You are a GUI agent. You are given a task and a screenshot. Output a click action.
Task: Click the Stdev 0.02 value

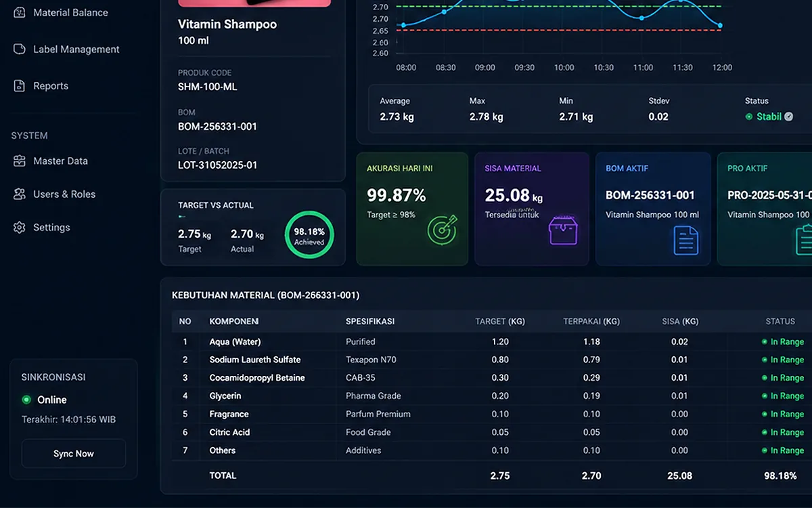click(658, 117)
